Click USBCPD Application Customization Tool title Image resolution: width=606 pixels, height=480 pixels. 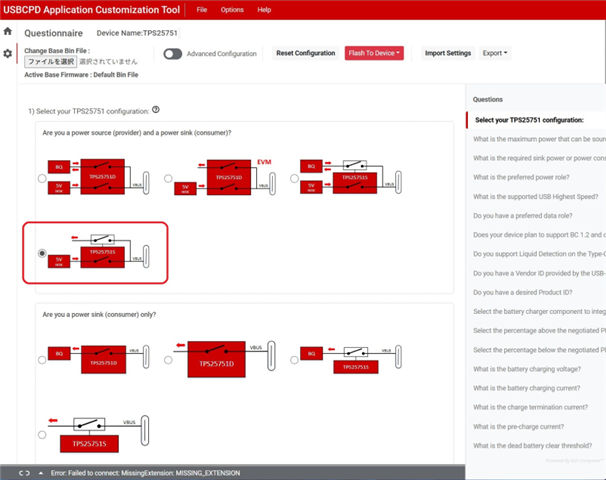[x=92, y=10]
